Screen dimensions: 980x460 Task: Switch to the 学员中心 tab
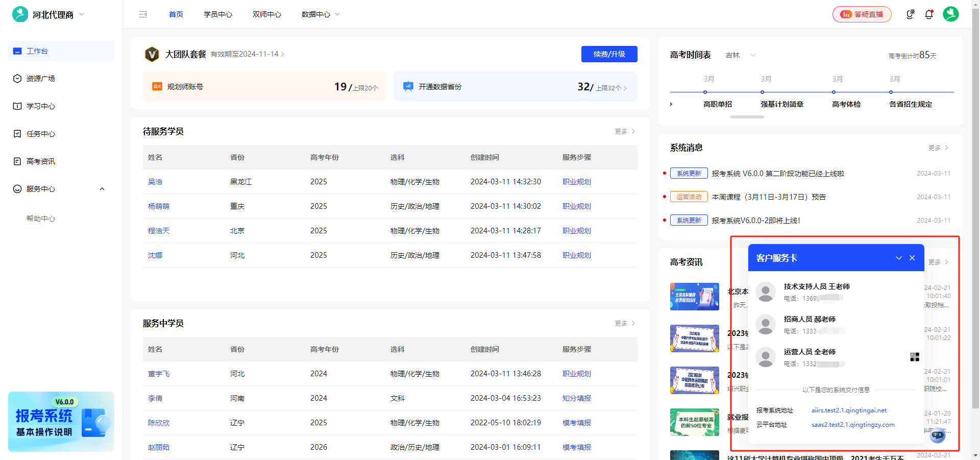(x=218, y=14)
